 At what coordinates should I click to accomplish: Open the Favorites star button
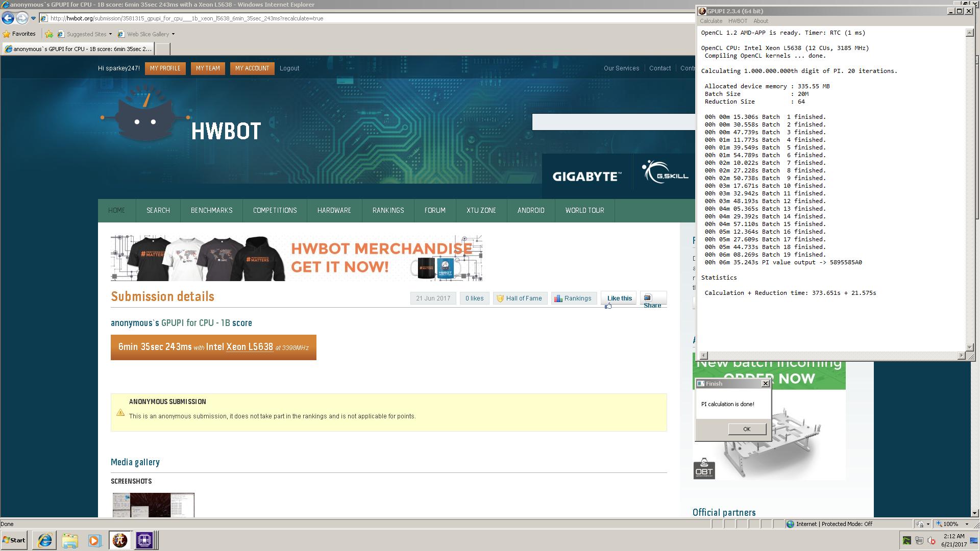click(19, 34)
